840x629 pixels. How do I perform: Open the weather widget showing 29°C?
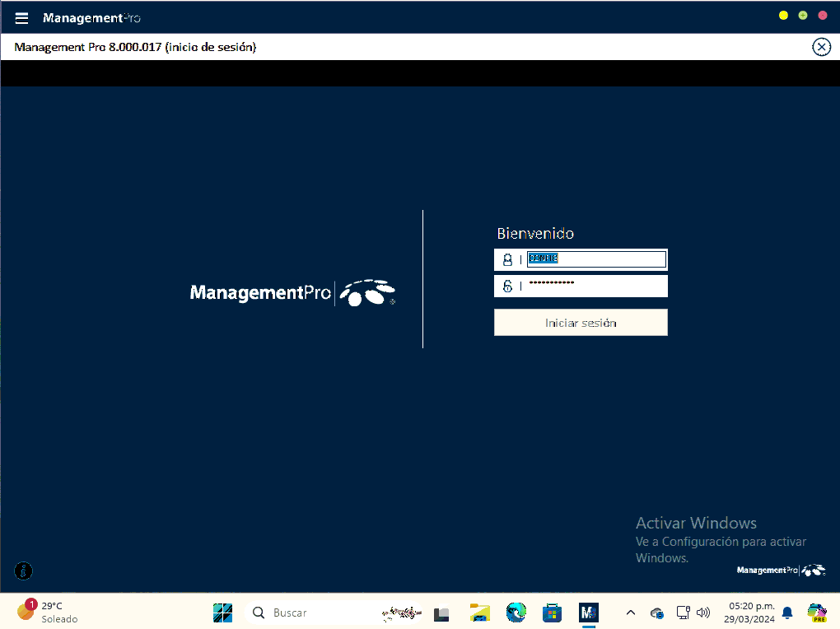click(x=48, y=612)
